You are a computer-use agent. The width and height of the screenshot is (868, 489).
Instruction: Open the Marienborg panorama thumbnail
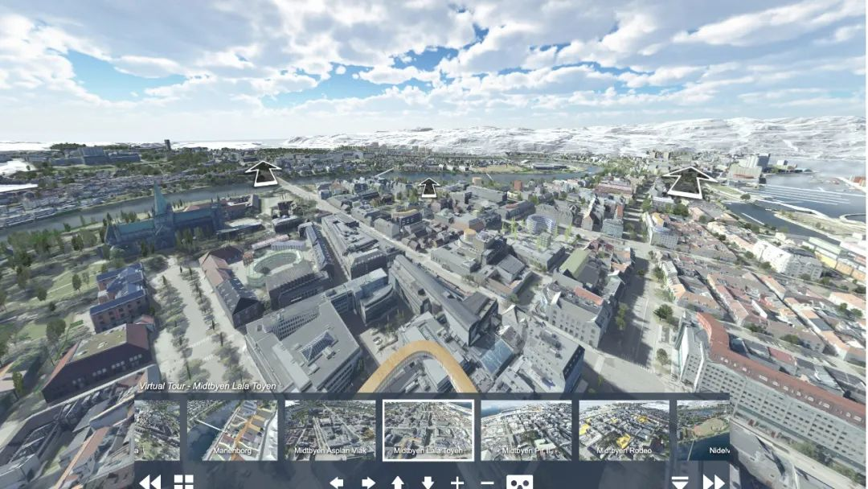[x=232, y=430]
